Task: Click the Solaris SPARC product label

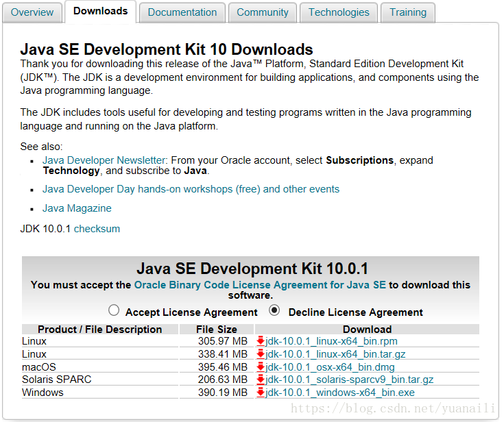Action: (56, 380)
